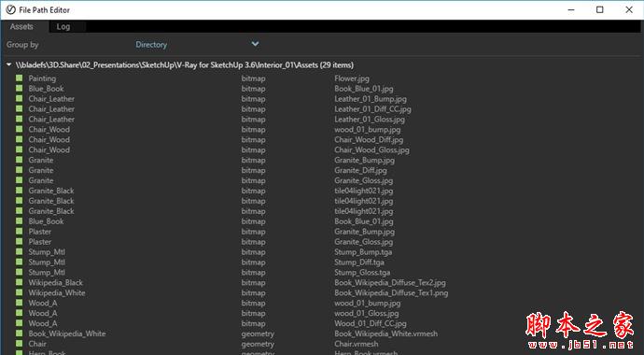This screenshot has width=644, height=355.
Task: Select the Book_Wikipedia_White.vrmesh file entry
Action: tap(386, 334)
